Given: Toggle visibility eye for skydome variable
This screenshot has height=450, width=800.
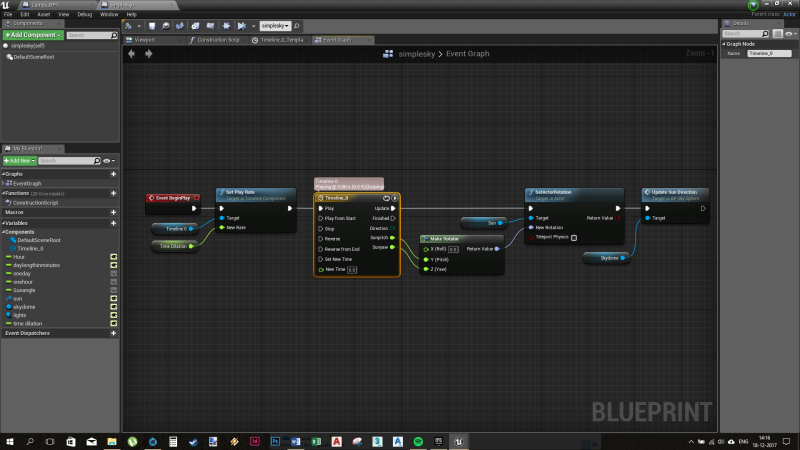Looking at the screenshot, I should point(114,306).
